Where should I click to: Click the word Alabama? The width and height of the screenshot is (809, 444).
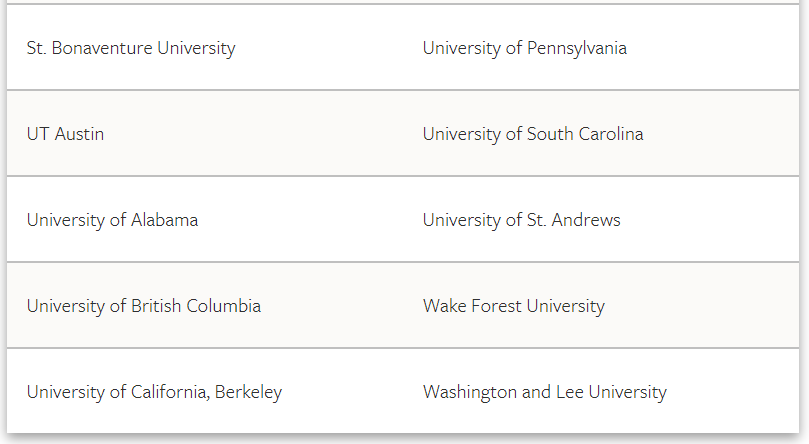point(165,220)
